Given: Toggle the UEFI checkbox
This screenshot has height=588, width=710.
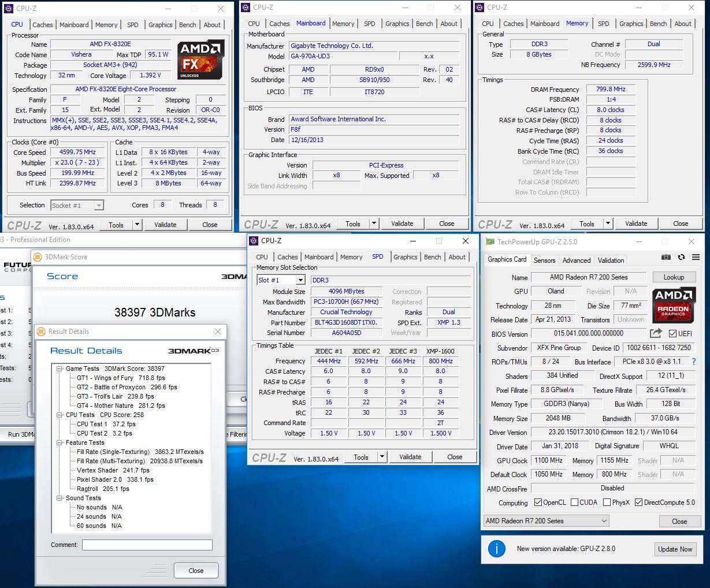Looking at the screenshot, I should [x=672, y=334].
